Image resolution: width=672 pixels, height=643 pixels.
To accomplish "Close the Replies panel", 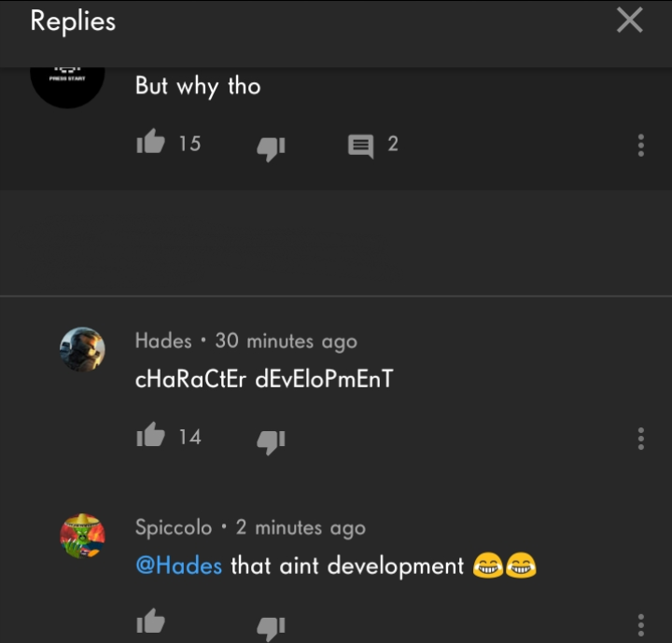I will click(630, 21).
